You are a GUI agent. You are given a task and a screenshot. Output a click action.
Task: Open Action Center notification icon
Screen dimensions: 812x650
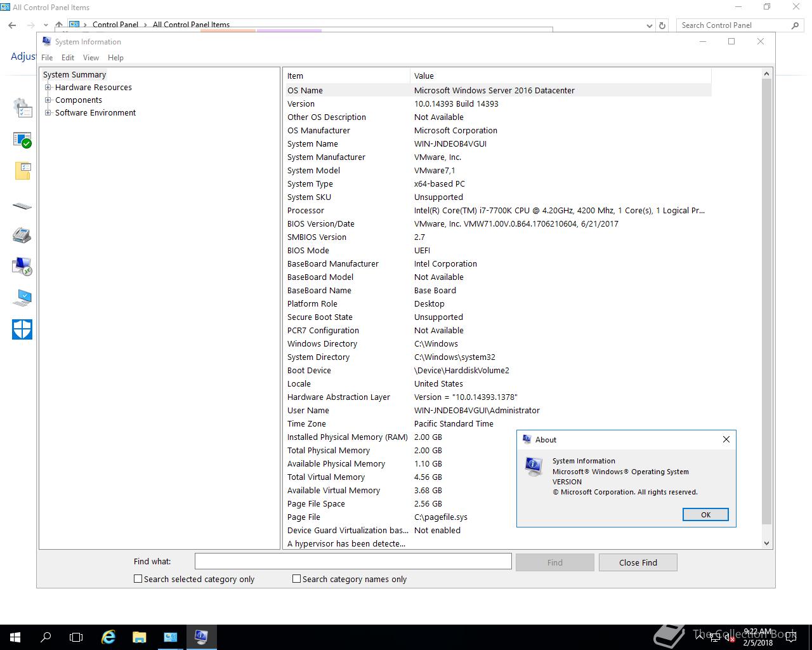coord(790,637)
